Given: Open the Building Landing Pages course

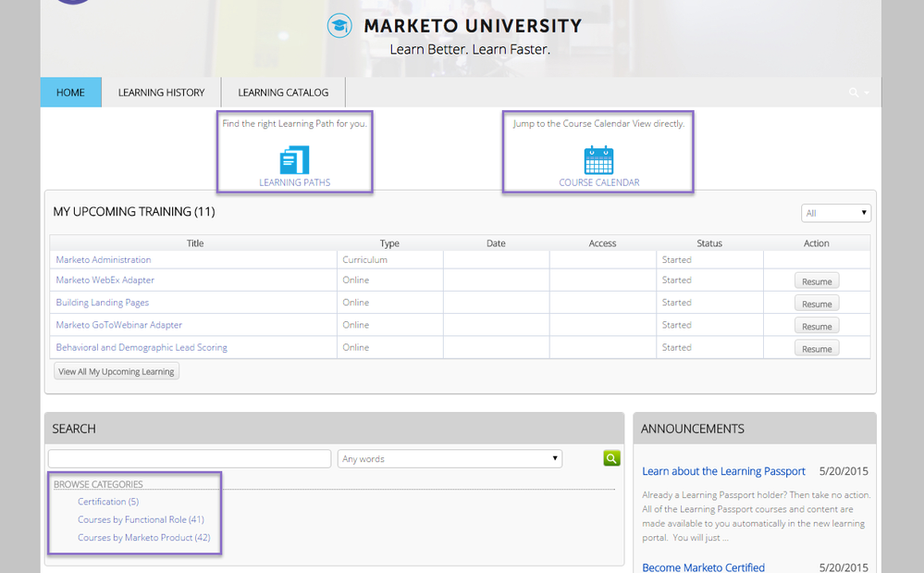Looking at the screenshot, I should pyautogui.click(x=102, y=303).
